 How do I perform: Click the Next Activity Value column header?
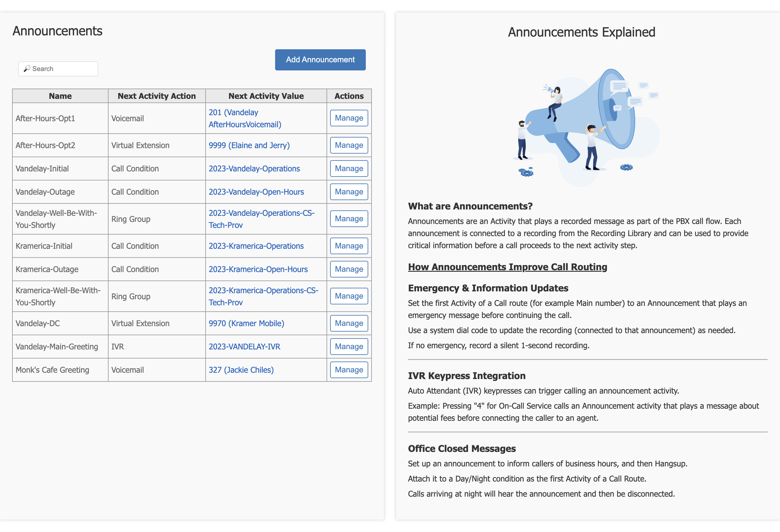pyautogui.click(x=266, y=96)
